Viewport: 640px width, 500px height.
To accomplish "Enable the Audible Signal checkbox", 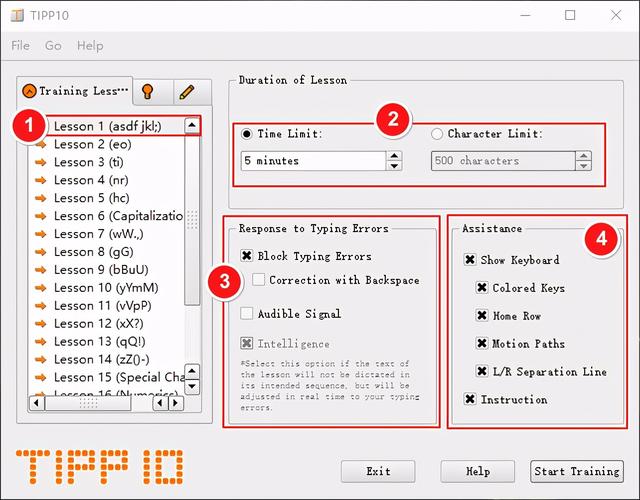I will point(247,314).
